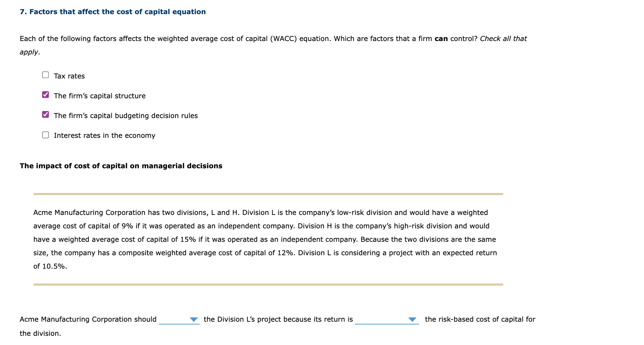Viewport: 644px width, 345px height.
Task: Click the checked capital structure checkbox icon
Action: (x=45, y=94)
